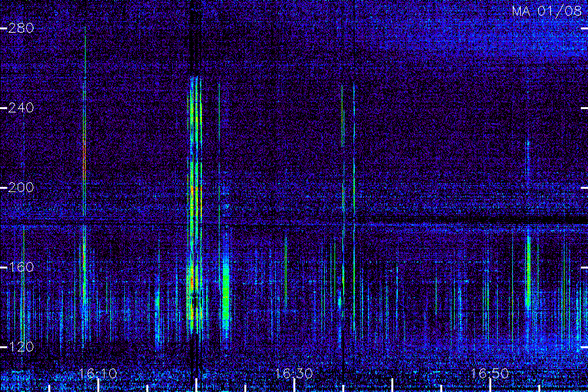Click the MA 01/08 date label

(546, 11)
